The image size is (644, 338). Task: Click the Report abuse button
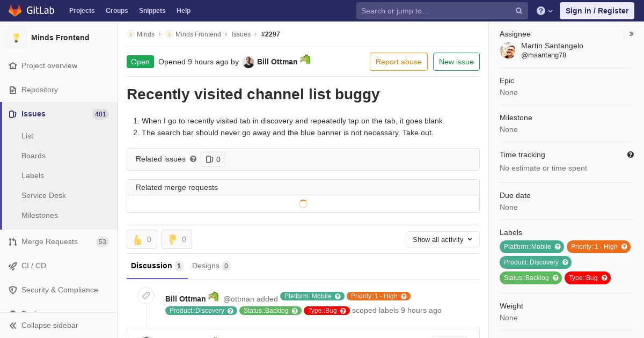(399, 62)
